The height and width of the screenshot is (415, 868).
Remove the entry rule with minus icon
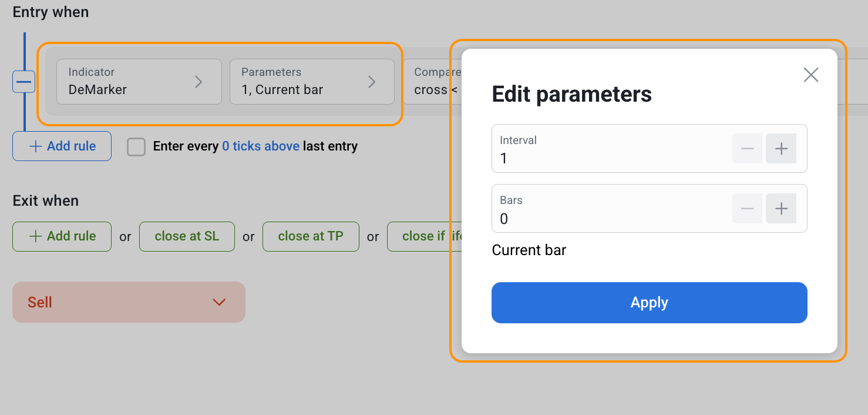click(24, 82)
